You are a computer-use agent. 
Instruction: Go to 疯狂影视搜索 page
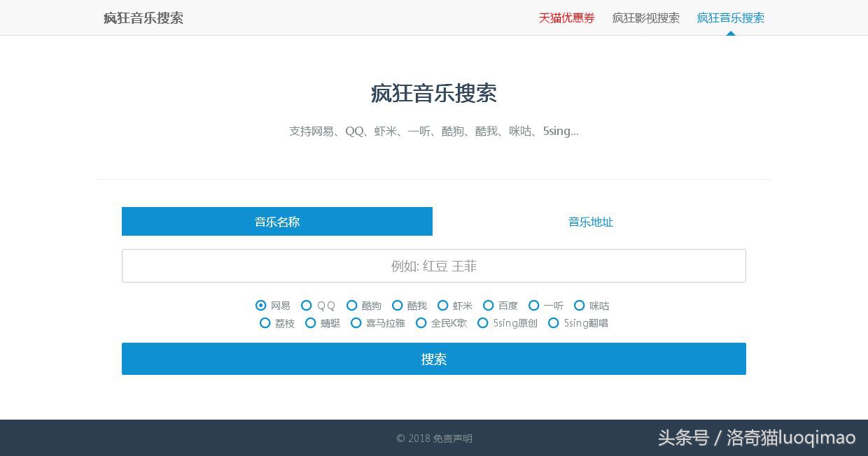click(x=645, y=18)
